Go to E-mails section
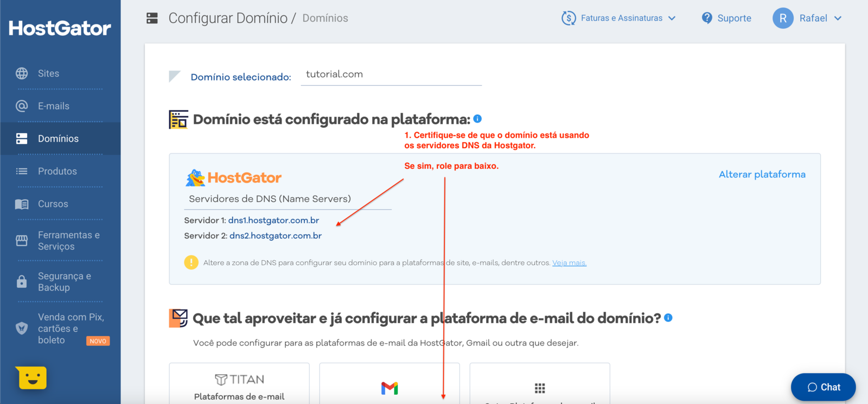Image resolution: width=868 pixels, height=404 pixels. [x=60, y=106]
